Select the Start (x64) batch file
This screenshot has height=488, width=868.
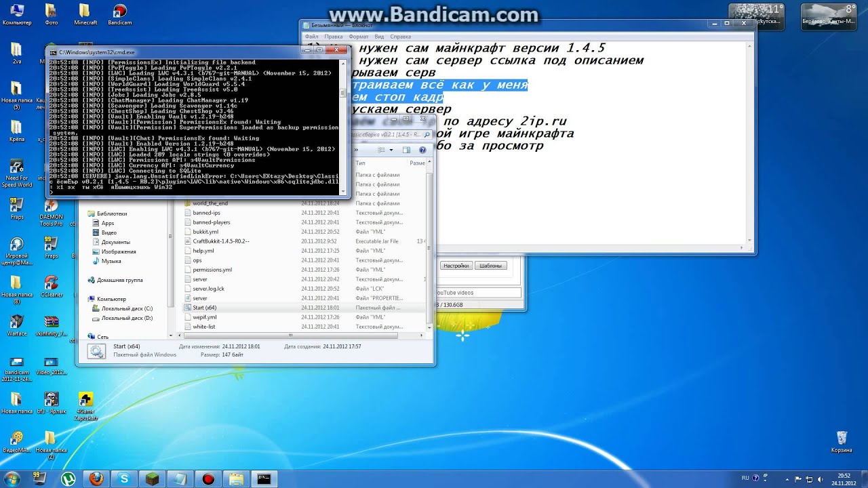(304, 308)
